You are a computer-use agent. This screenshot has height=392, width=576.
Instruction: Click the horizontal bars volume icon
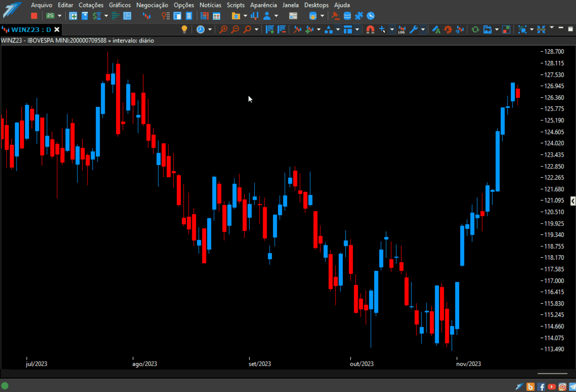(x=115, y=16)
